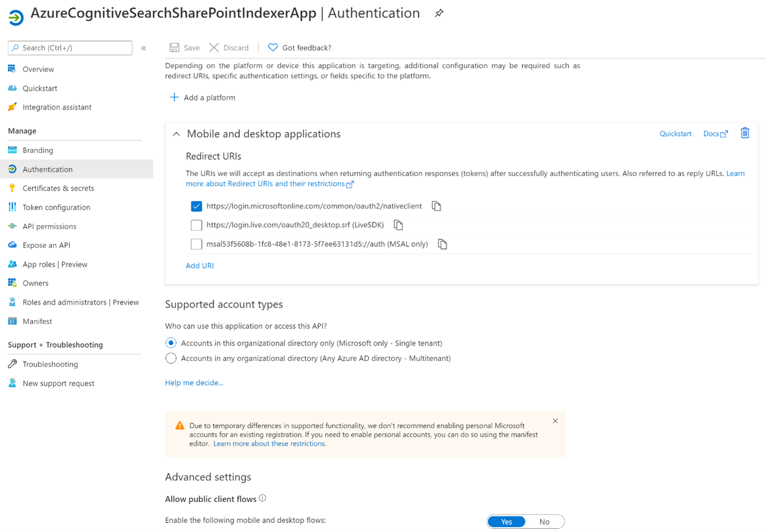The height and width of the screenshot is (532, 766).
Task: Go to API permissions in sidebar
Action: pyautogui.click(x=49, y=226)
